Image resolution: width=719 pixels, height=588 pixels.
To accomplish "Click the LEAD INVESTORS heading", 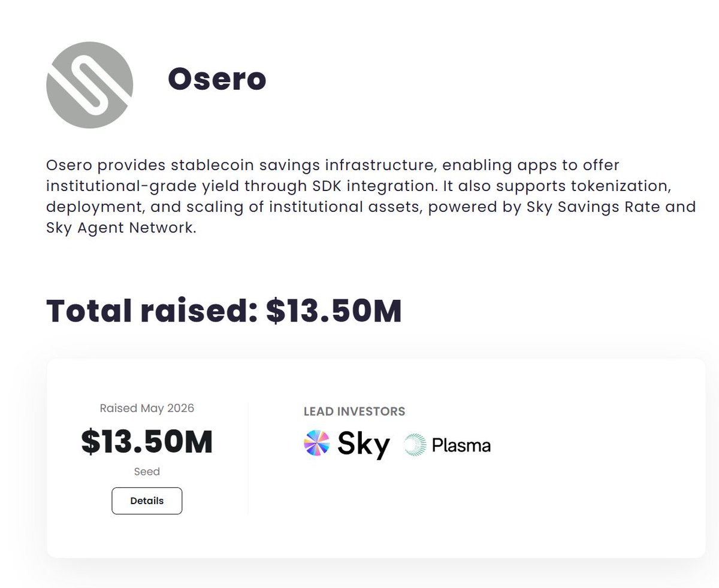I will (355, 412).
